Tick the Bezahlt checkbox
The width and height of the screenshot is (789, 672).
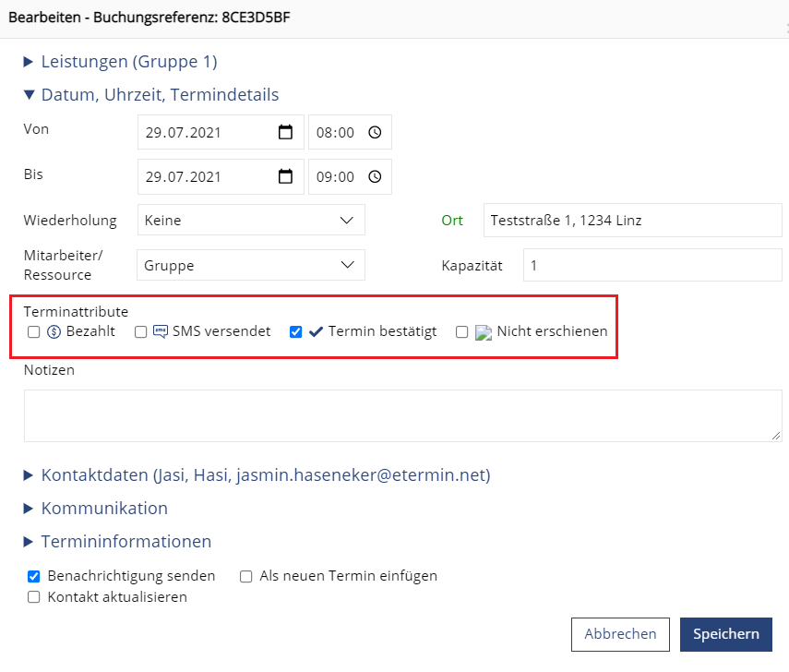tap(34, 331)
